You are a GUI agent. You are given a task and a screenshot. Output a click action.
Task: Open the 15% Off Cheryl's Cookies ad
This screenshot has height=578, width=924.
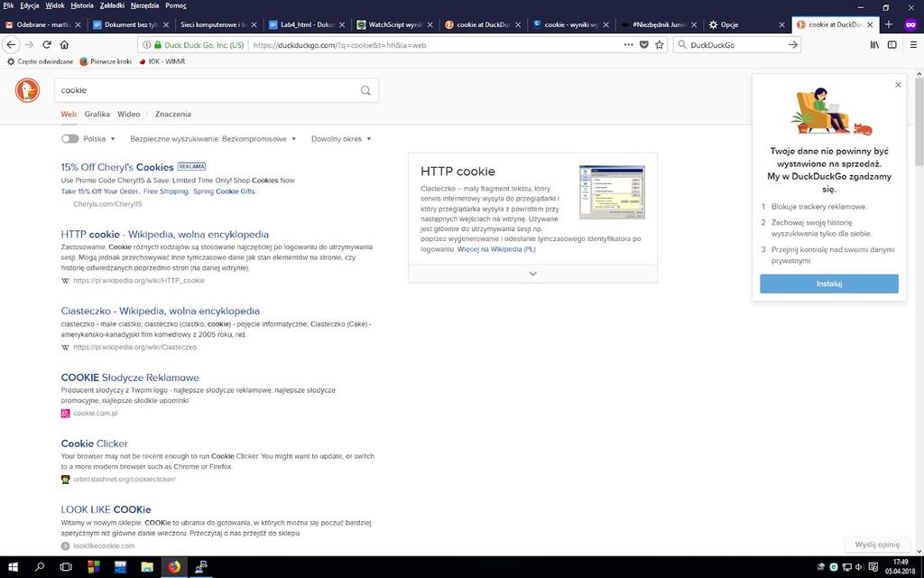pyautogui.click(x=117, y=167)
